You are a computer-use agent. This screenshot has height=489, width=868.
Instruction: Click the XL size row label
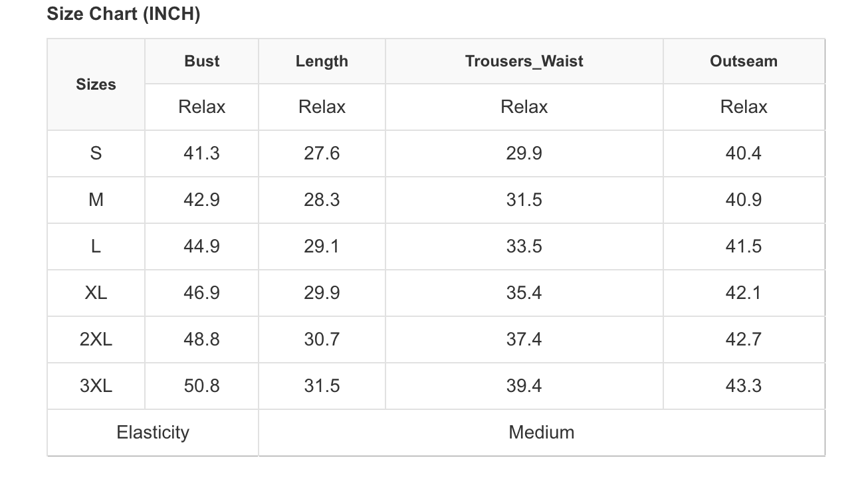click(x=96, y=293)
